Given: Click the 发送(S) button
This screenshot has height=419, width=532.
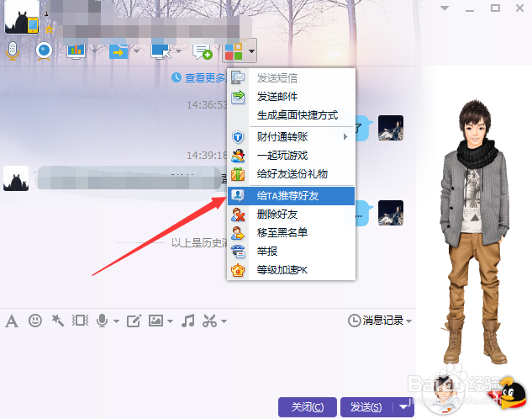Looking at the screenshot, I should (366, 406).
